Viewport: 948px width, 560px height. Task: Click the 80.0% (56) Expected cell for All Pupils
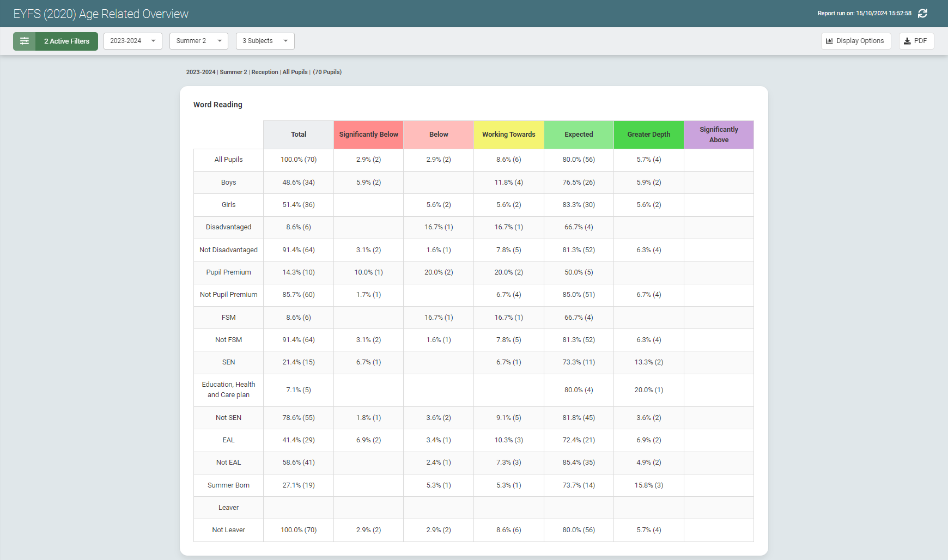click(x=579, y=160)
